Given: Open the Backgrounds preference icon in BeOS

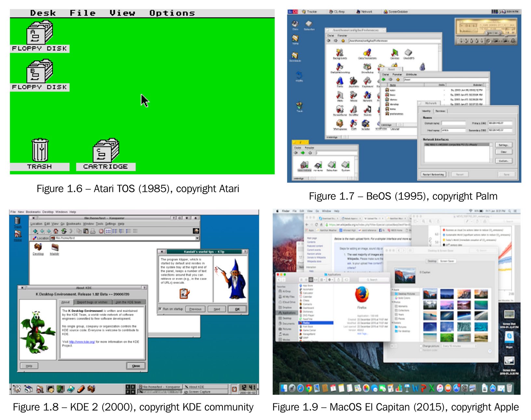Looking at the screenshot, I should pos(340,54).
